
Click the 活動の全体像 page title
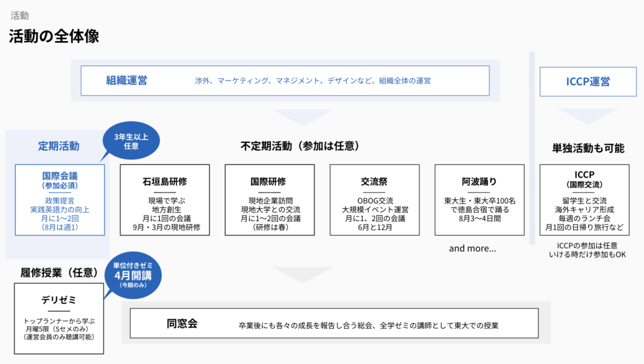[x=54, y=37]
